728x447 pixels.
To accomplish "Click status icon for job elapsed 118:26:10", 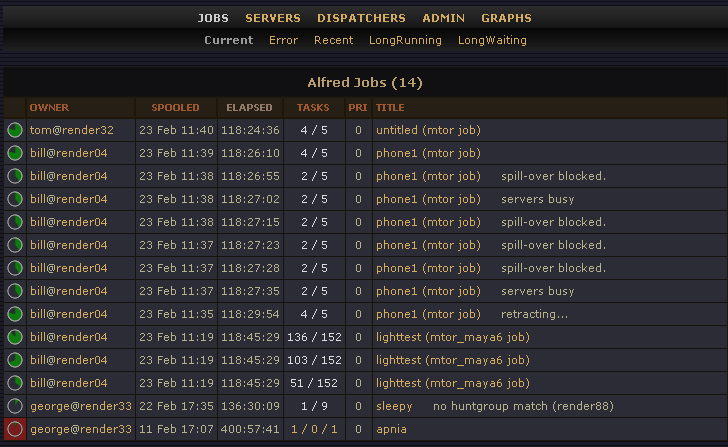I will (15, 153).
